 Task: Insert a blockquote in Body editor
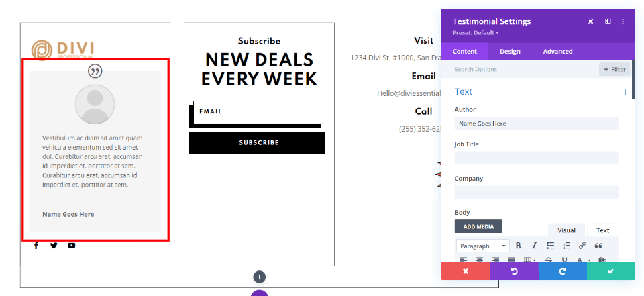tap(598, 246)
